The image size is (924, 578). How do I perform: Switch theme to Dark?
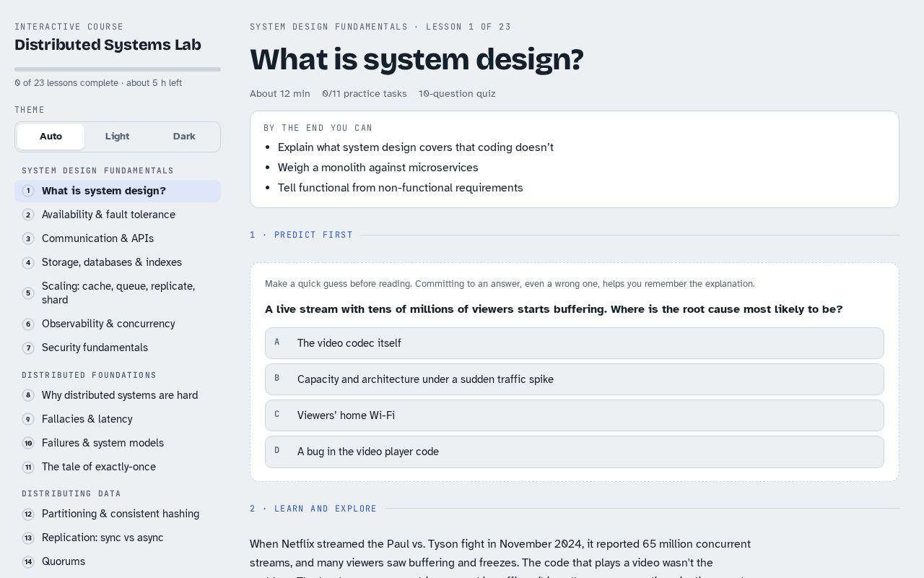(x=184, y=137)
